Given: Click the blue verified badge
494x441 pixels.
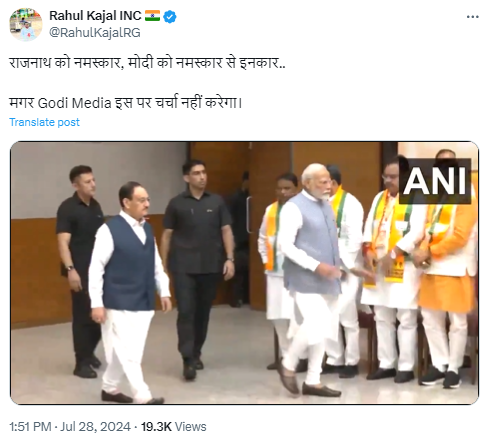Looking at the screenshot, I should pos(170,16).
